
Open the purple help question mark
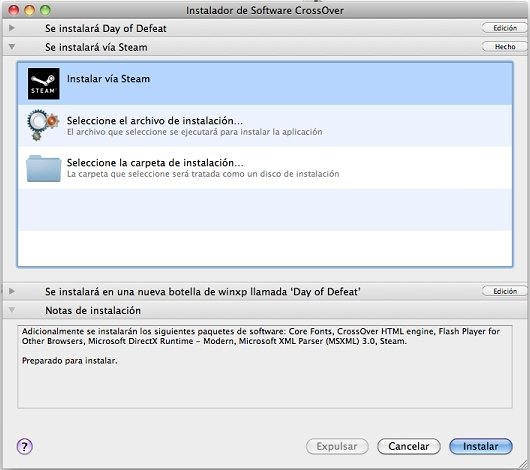(x=24, y=446)
